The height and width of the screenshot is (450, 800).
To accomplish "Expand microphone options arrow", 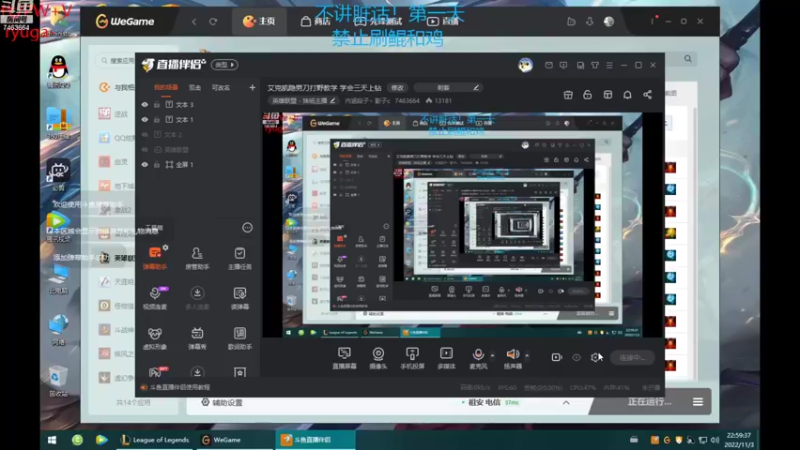I will coord(492,355).
